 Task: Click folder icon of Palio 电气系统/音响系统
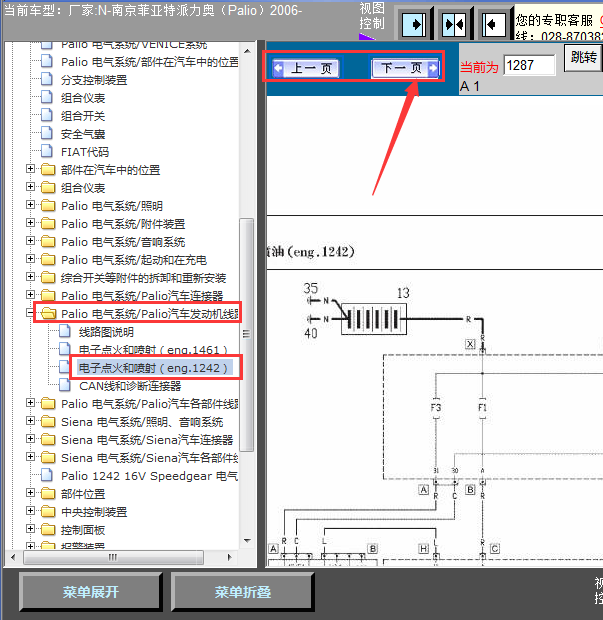tap(48, 241)
